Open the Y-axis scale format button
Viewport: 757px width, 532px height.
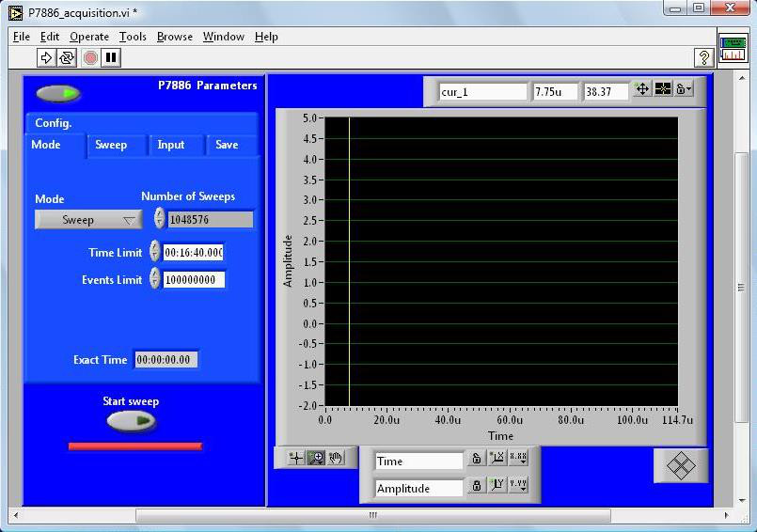(518, 486)
